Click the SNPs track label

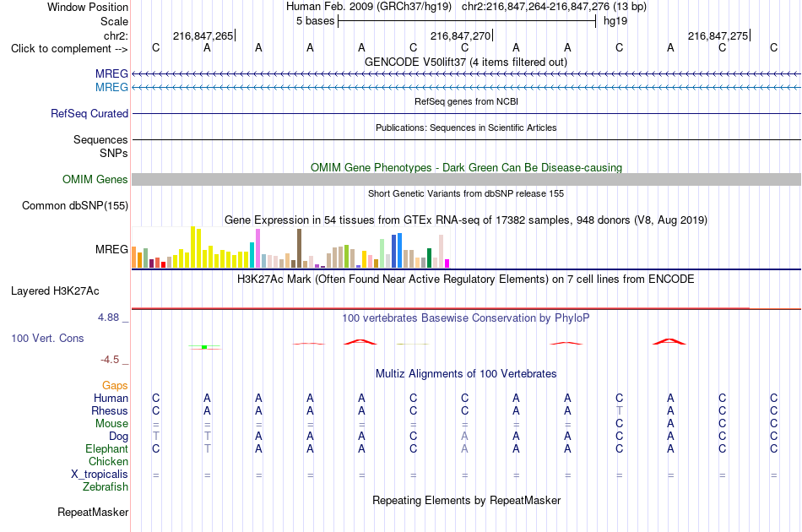(114, 153)
